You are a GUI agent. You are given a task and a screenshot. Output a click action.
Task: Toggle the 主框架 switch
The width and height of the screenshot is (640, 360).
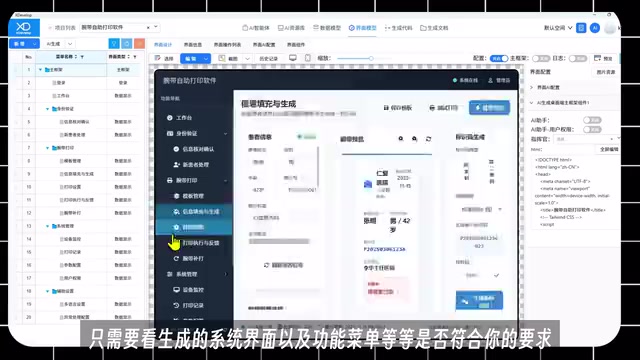(541, 58)
